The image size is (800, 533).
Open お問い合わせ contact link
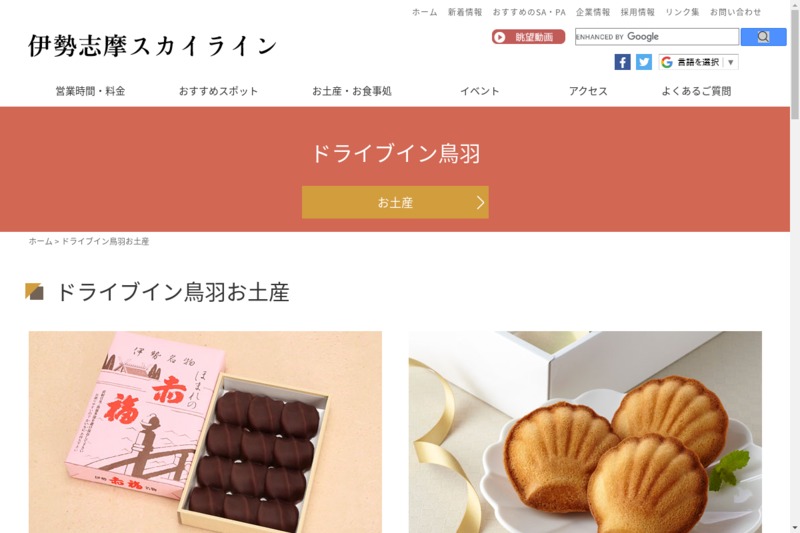tap(735, 12)
